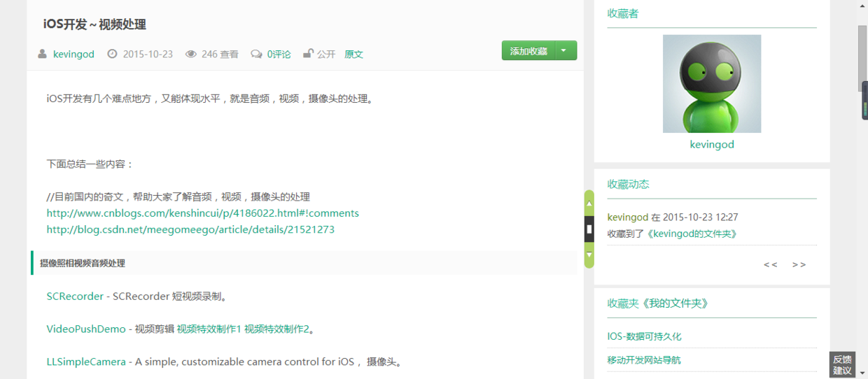Click the middle square of the floating widget

(589, 229)
